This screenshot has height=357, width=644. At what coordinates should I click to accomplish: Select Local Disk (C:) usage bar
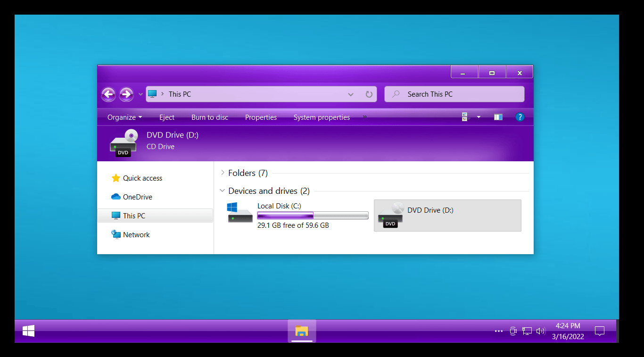pyautogui.click(x=313, y=216)
